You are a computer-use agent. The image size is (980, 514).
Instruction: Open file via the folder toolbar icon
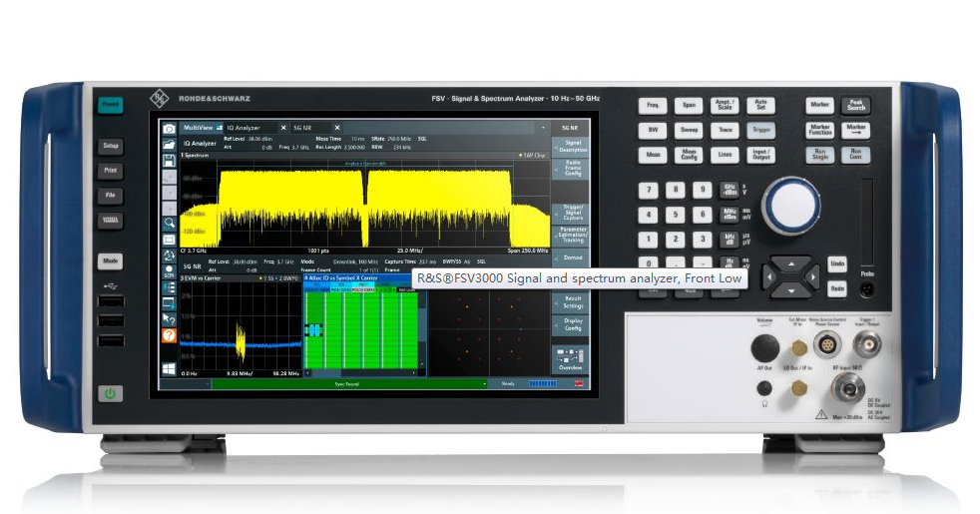[169, 145]
